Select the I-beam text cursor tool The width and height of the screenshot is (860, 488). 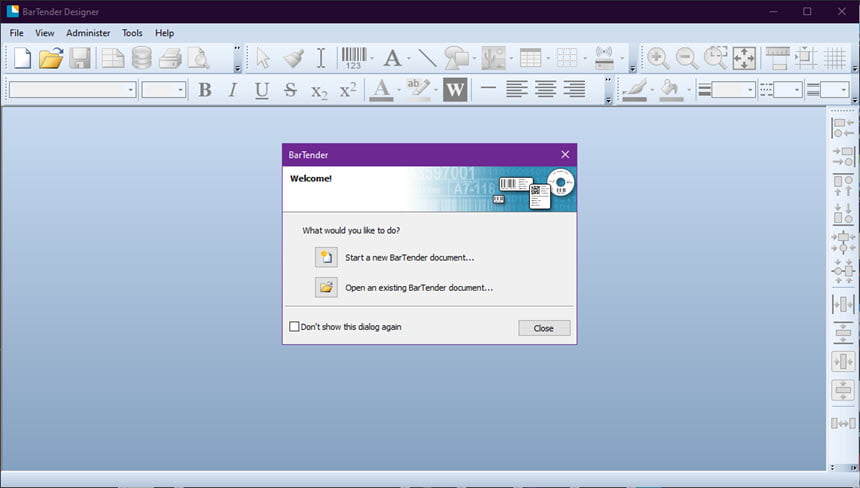(x=321, y=58)
